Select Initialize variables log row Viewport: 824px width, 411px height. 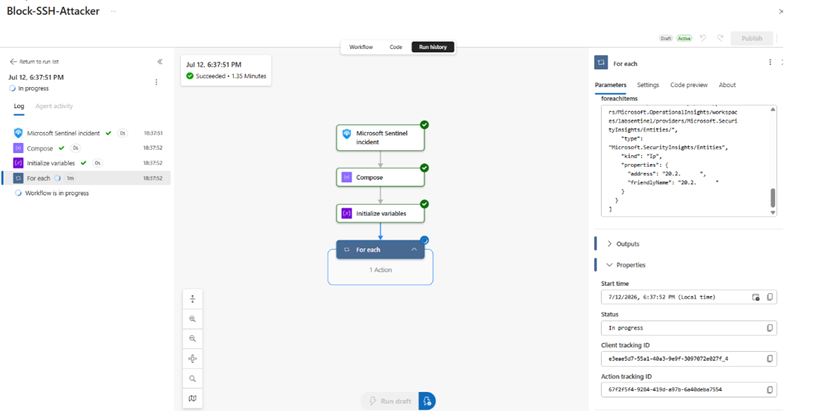coord(87,163)
